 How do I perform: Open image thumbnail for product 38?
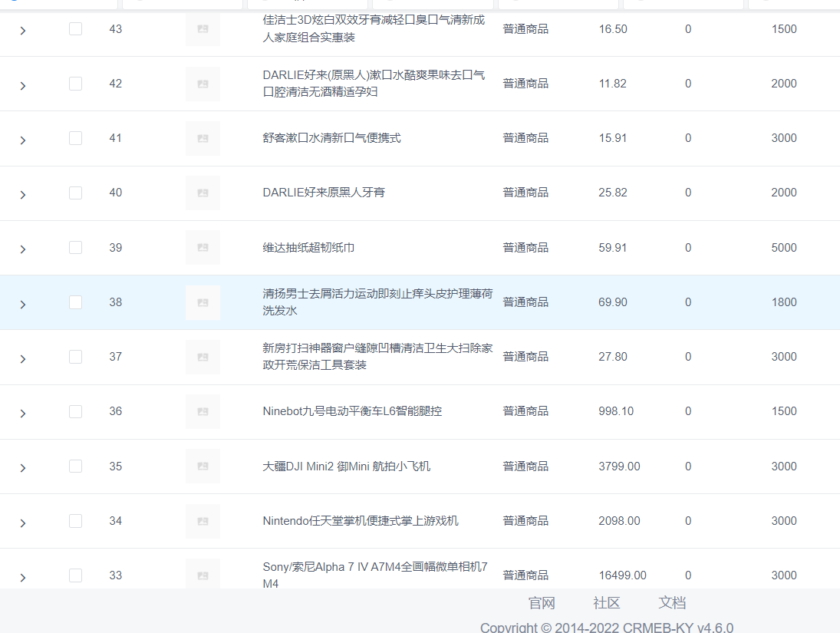pyautogui.click(x=203, y=302)
